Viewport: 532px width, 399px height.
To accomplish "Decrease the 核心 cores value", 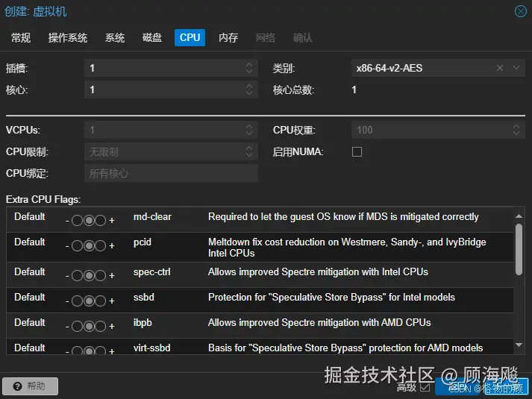I will coord(249,93).
